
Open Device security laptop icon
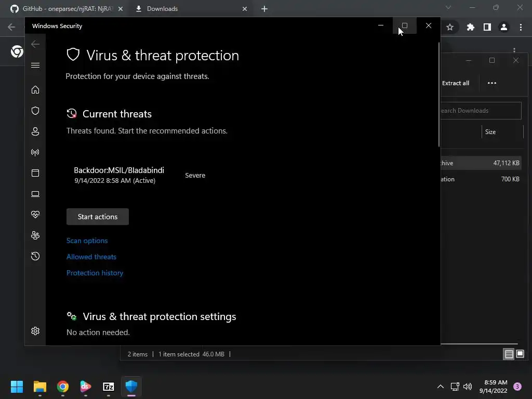pyautogui.click(x=35, y=194)
